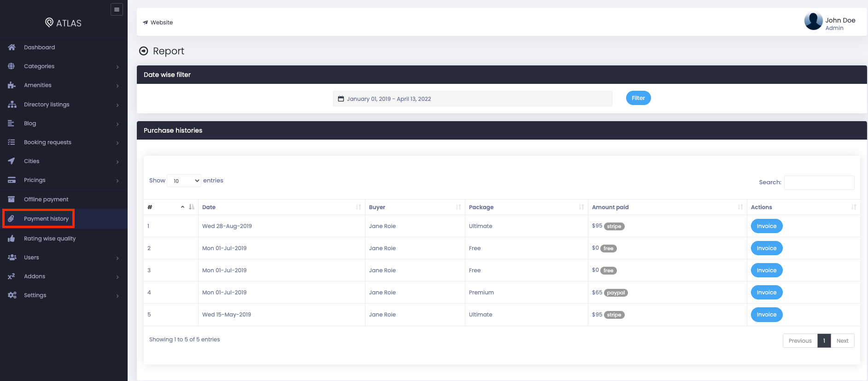
Task: Expand the Booking requests submenu chevron
Action: (117, 143)
